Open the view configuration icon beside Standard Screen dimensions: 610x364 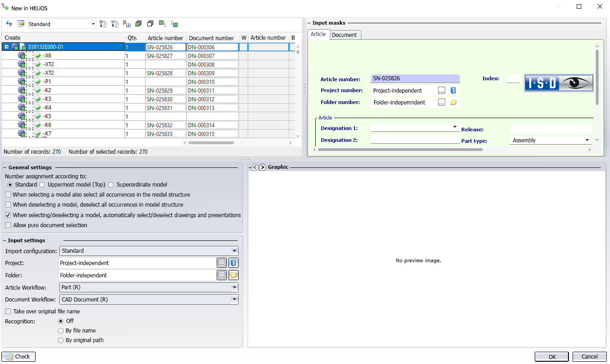[21, 24]
